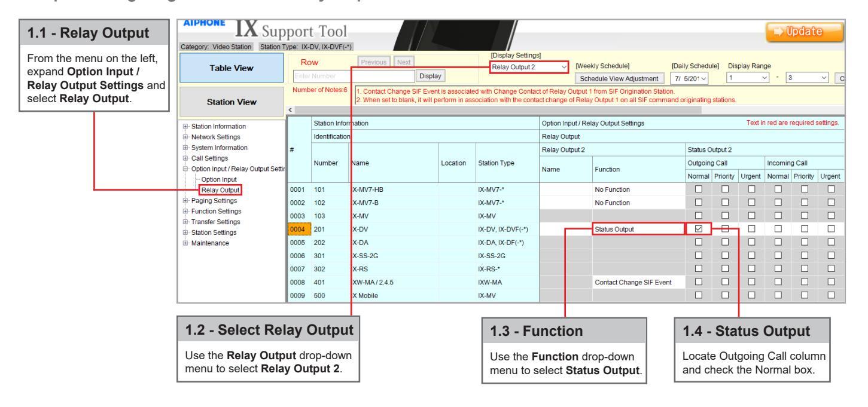Uncheck Outgoing Normal box for row 0004

(698, 229)
